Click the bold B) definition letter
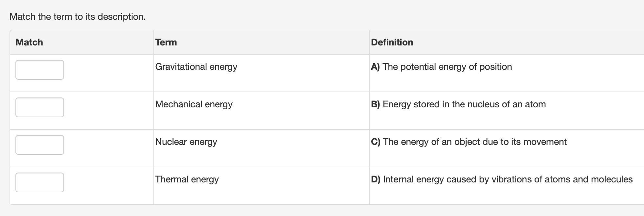Viewport: 644px width, 216px height. click(x=375, y=104)
